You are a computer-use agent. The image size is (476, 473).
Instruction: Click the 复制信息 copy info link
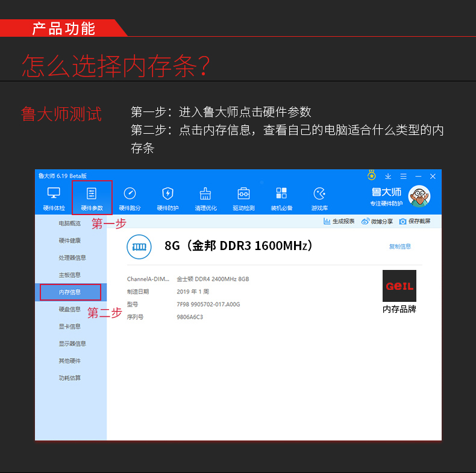(400, 246)
